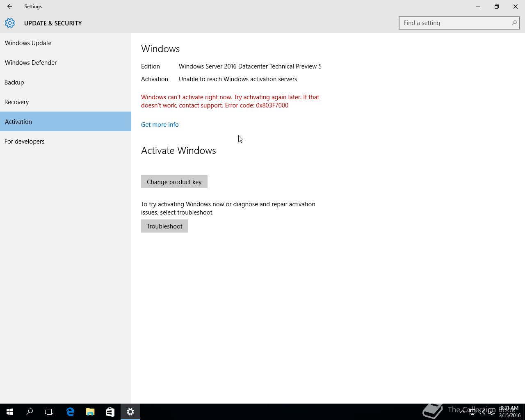Click the Change product key button
525x420 pixels.
(174, 182)
